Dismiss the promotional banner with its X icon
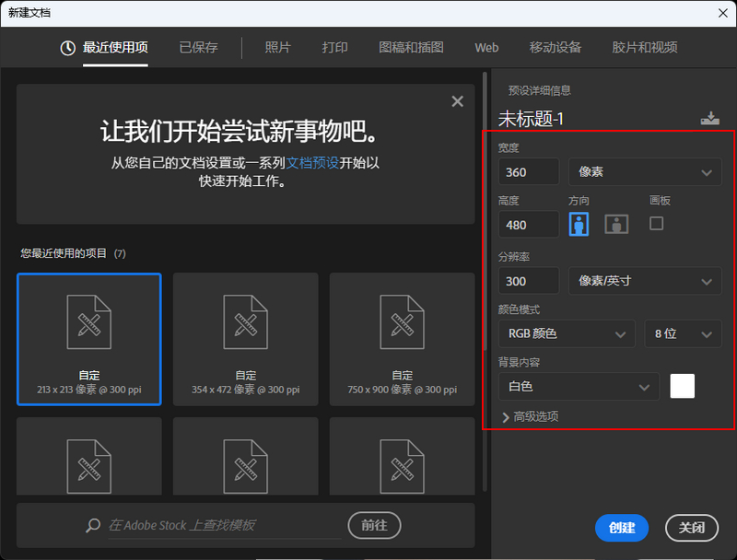The width and height of the screenshot is (737, 560). coord(457,101)
